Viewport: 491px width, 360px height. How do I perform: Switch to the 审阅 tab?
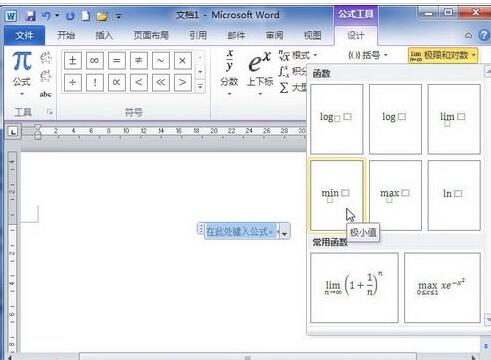[x=274, y=35]
